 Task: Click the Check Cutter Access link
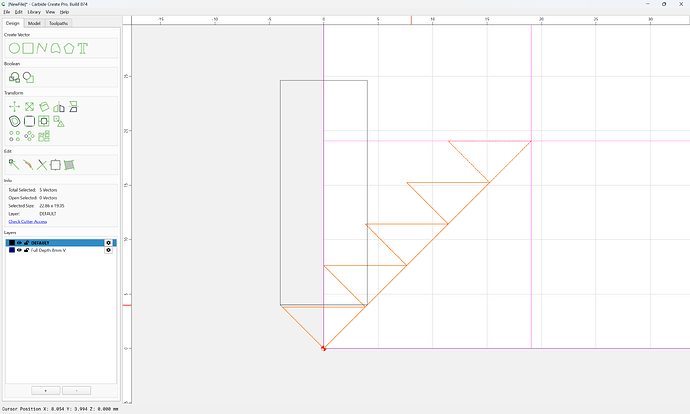[x=28, y=222]
